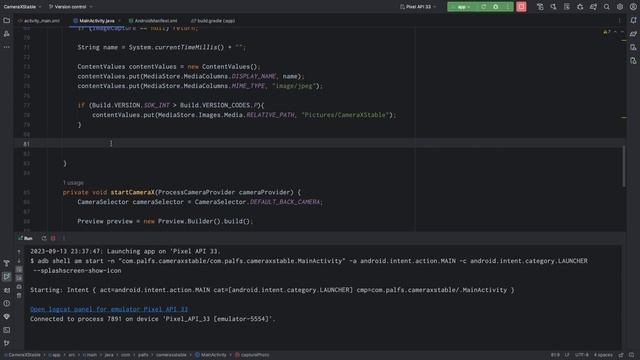This screenshot has width=640, height=360.
Task: Click CameraXStable breadcrumb at bottom left
Action: pos(22,355)
